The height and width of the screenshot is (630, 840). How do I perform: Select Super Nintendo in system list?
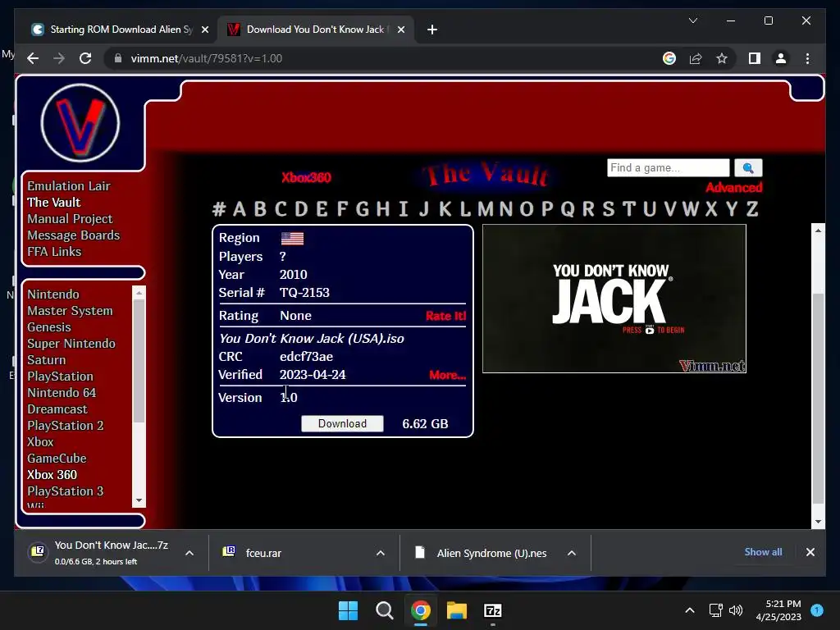[71, 344]
